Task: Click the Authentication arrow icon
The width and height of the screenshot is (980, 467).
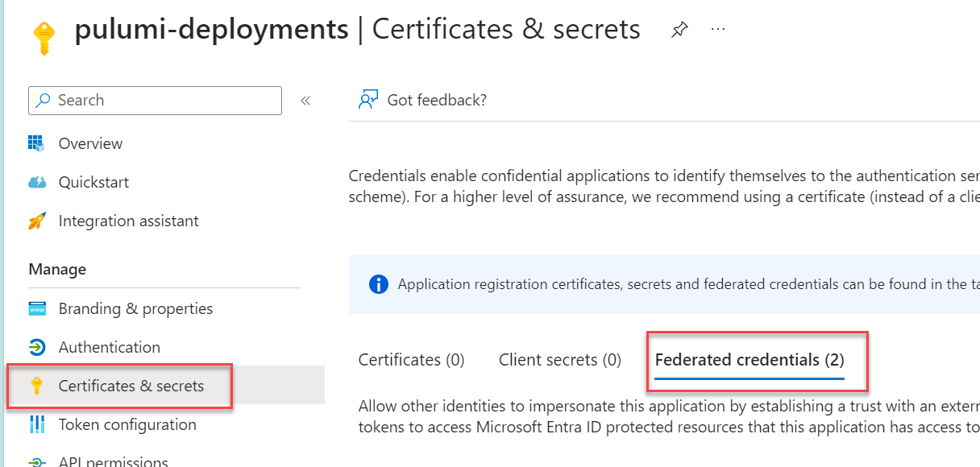Action: (37, 347)
